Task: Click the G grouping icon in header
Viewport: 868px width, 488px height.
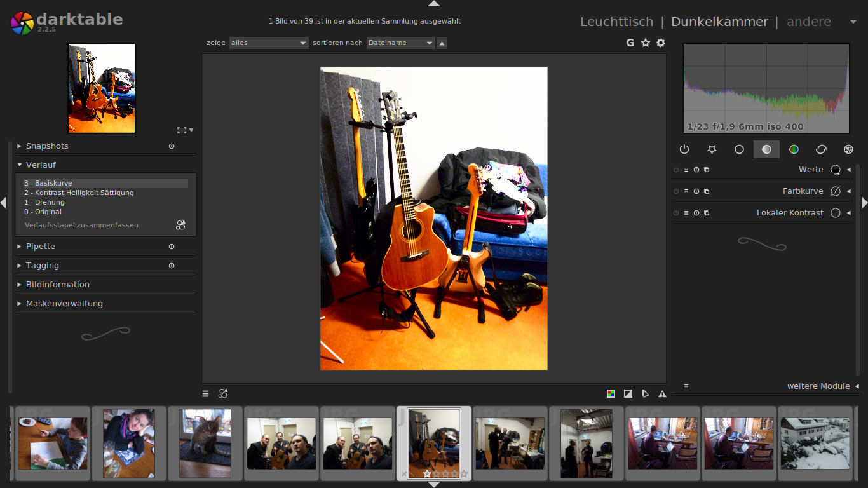Action: pyautogui.click(x=630, y=43)
